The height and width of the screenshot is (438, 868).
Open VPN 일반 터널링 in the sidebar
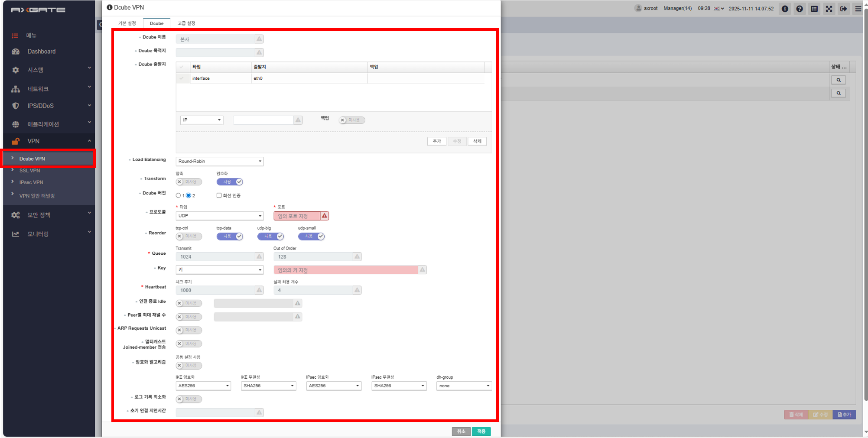[37, 196]
